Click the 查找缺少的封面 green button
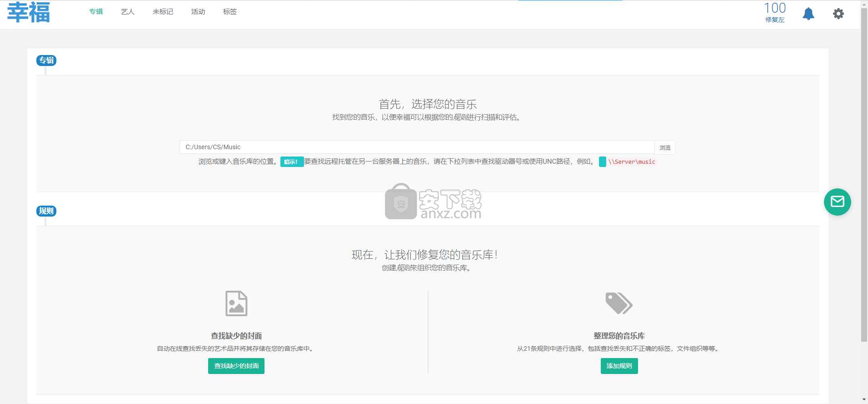The width and height of the screenshot is (868, 404). 236,366
